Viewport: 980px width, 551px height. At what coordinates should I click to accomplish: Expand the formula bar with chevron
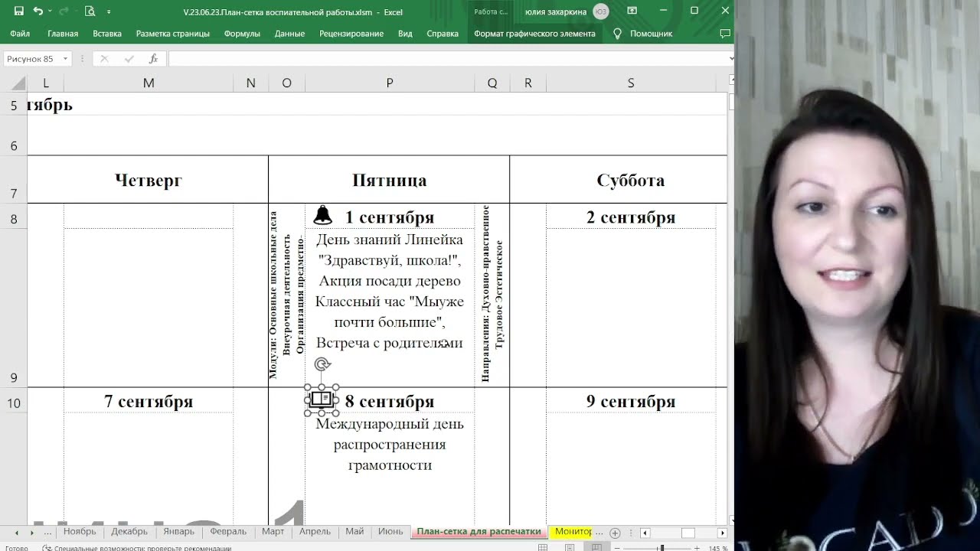click(731, 59)
